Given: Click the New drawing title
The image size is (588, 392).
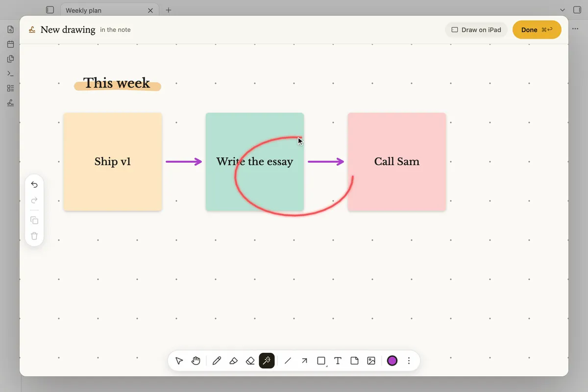Looking at the screenshot, I should coord(68,30).
